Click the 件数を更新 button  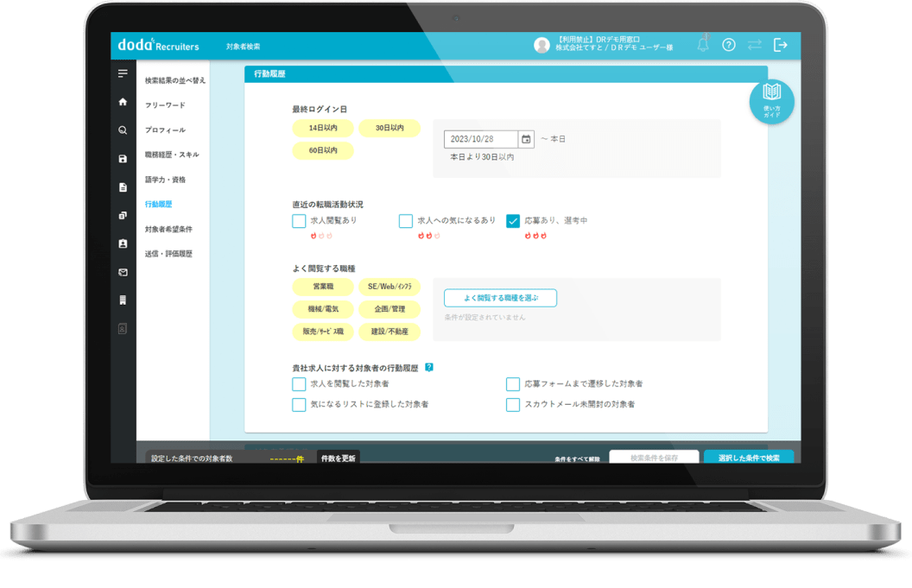(x=338, y=458)
